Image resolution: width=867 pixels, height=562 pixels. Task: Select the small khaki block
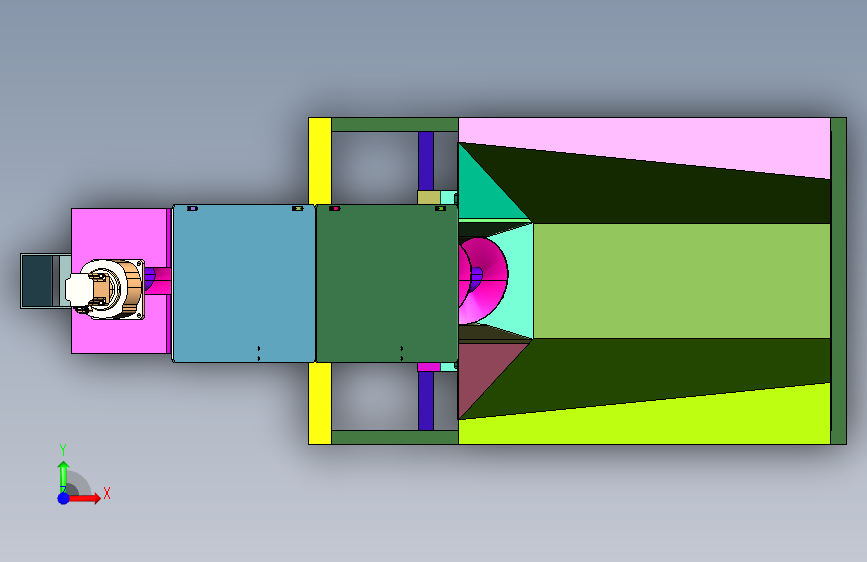tap(429, 197)
